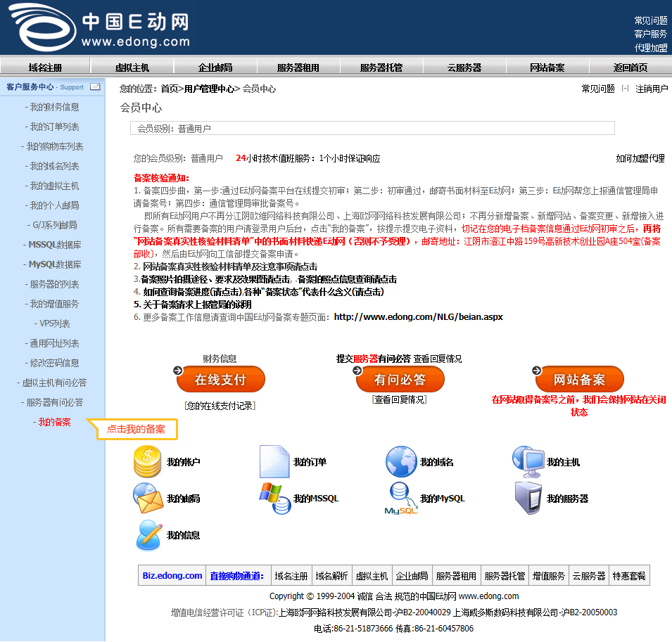The width and height of the screenshot is (672, 642).
Task: Select MySQL数据库 in the sidebar
Action: point(55,264)
